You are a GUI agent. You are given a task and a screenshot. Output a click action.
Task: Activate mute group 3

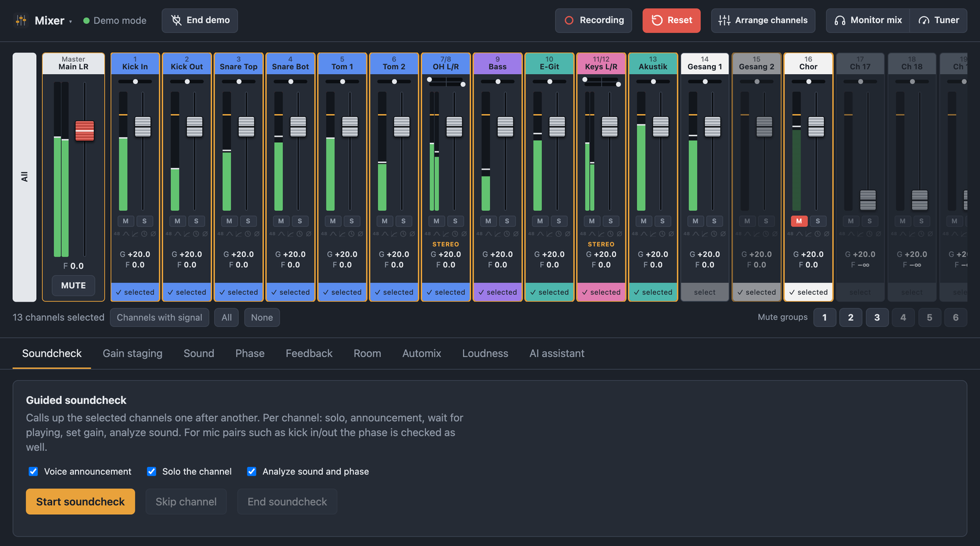coord(877,317)
